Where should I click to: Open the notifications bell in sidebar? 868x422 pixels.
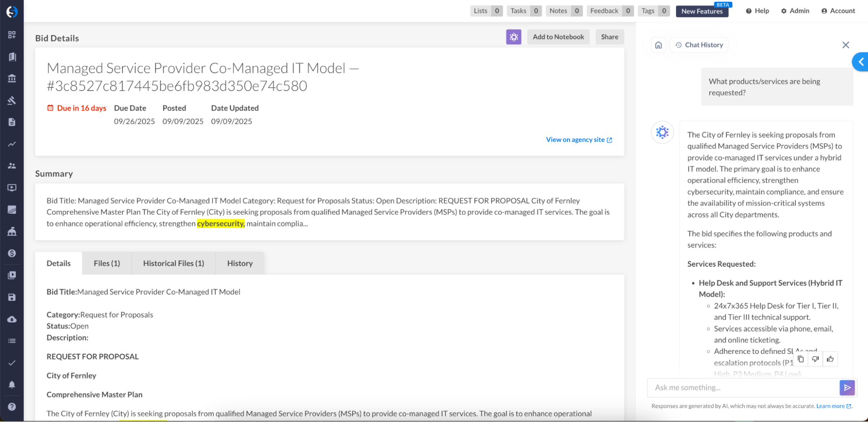(12, 385)
